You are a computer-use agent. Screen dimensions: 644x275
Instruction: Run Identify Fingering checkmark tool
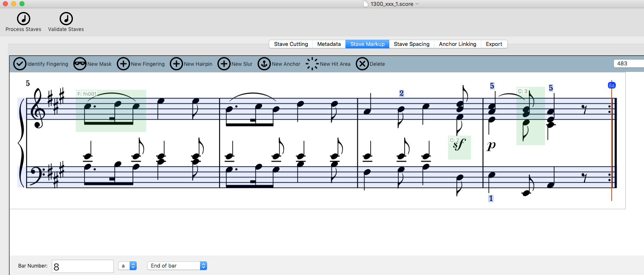(x=20, y=64)
